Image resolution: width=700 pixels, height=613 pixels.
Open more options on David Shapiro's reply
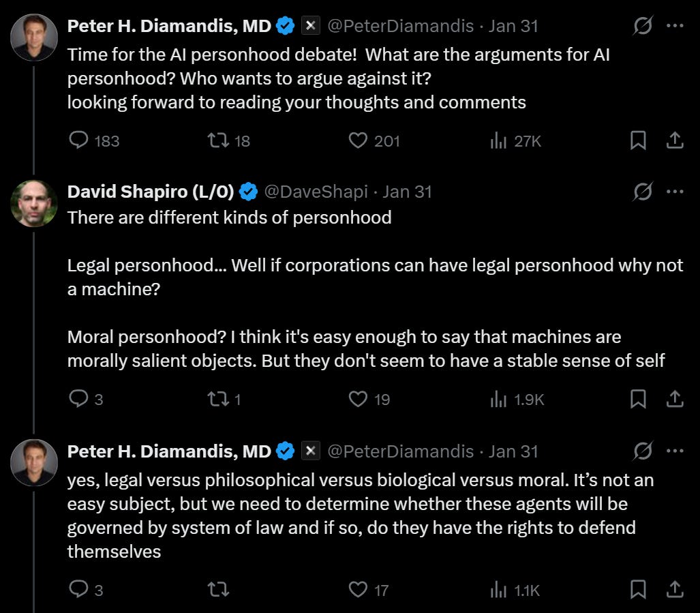coord(675,192)
